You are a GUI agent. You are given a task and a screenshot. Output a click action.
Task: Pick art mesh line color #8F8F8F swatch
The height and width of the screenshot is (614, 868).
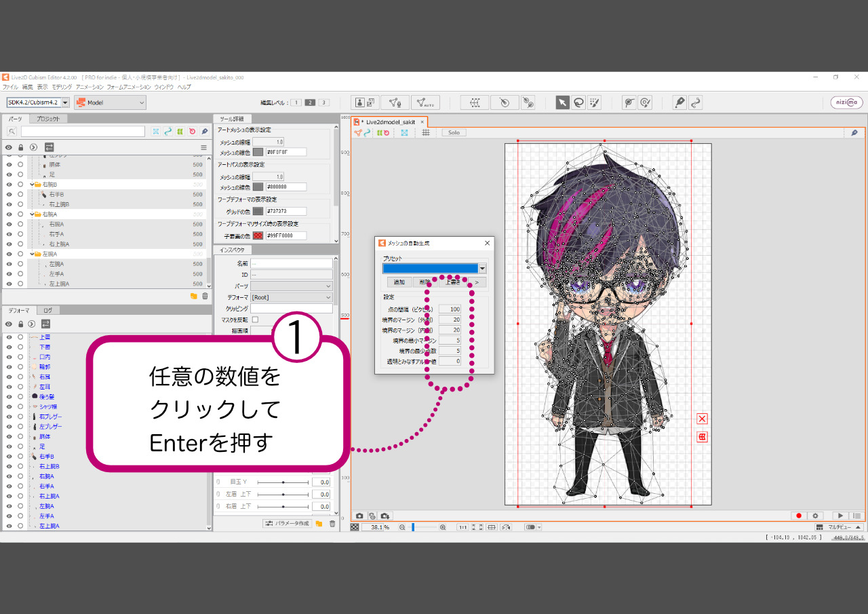click(258, 152)
